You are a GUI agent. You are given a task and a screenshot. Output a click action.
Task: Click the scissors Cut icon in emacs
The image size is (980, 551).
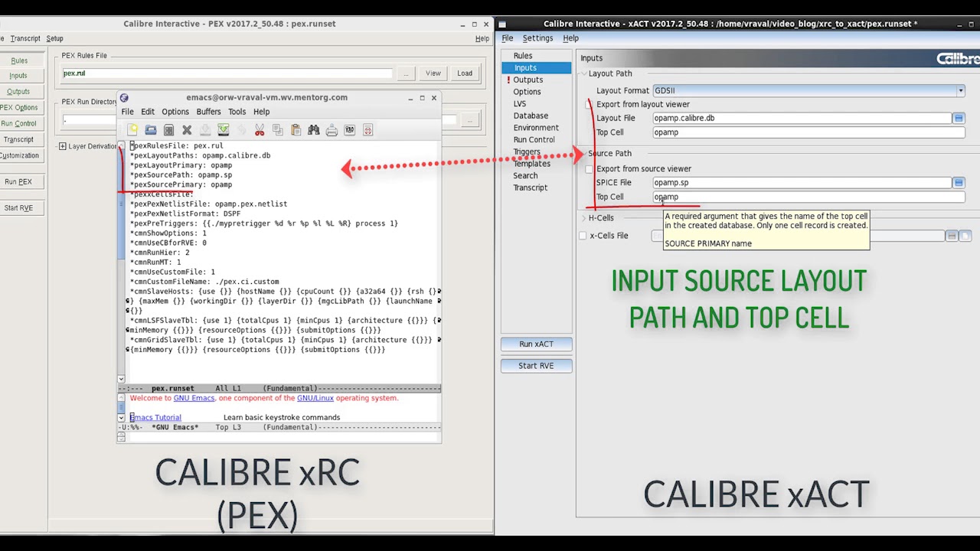coord(260,130)
